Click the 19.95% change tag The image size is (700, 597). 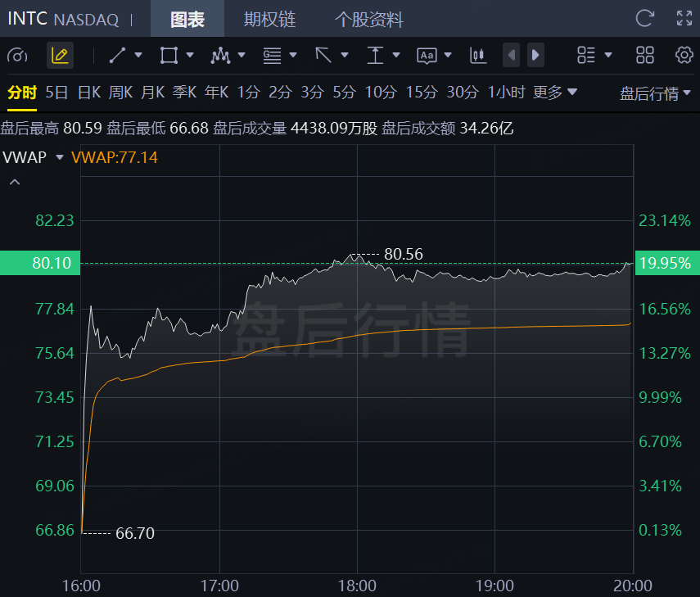point(667,263)
